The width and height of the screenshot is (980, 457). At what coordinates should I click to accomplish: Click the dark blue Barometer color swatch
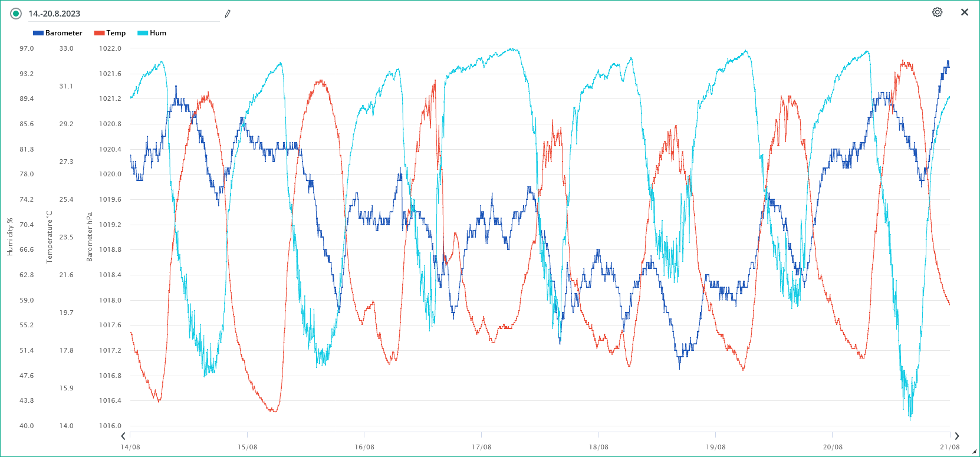(x=38, y=33)
